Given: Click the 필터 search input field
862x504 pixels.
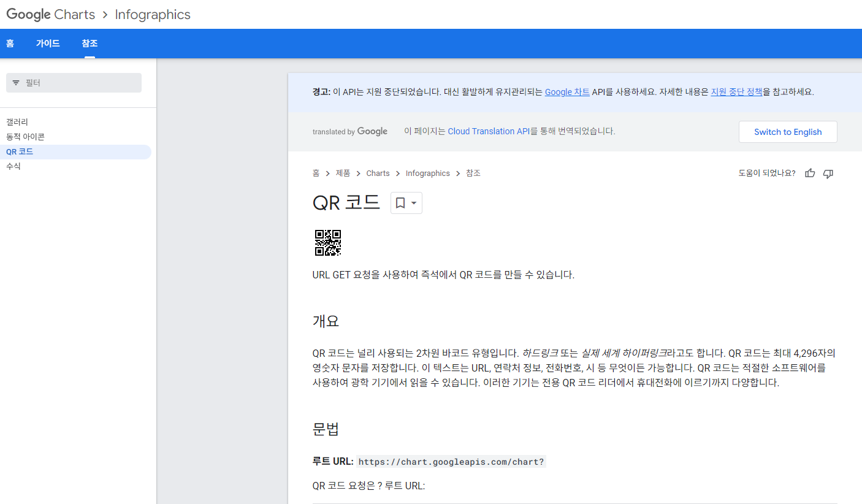Looking at the screenshot, I should [74, 83].
